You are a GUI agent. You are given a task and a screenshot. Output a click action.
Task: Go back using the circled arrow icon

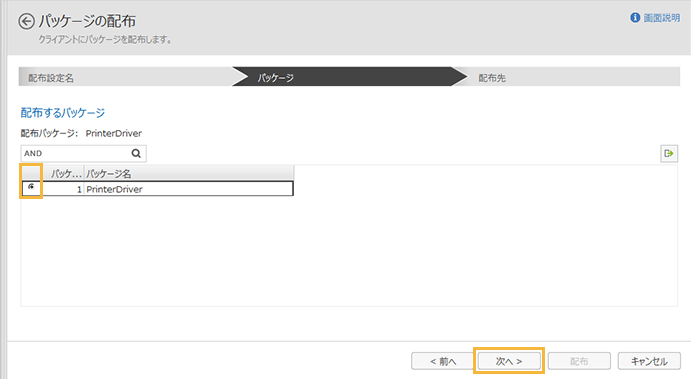tap(26, 21)
